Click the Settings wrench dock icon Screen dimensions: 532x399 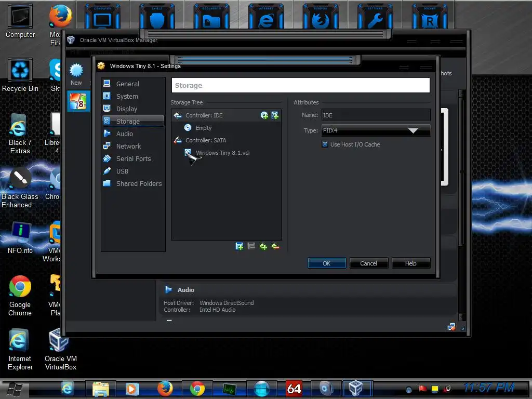(x=375, y=17)
